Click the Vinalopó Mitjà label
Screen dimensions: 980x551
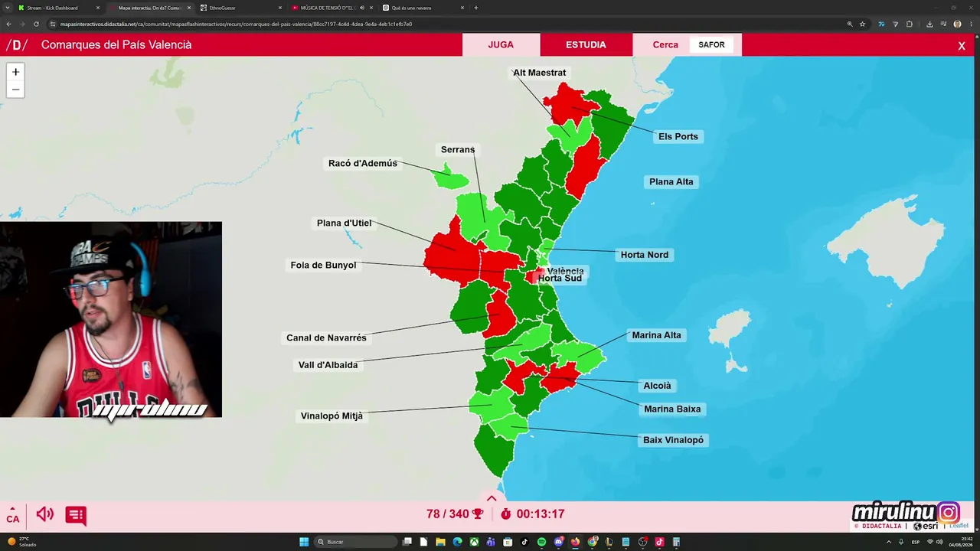[x=332, y=416]
